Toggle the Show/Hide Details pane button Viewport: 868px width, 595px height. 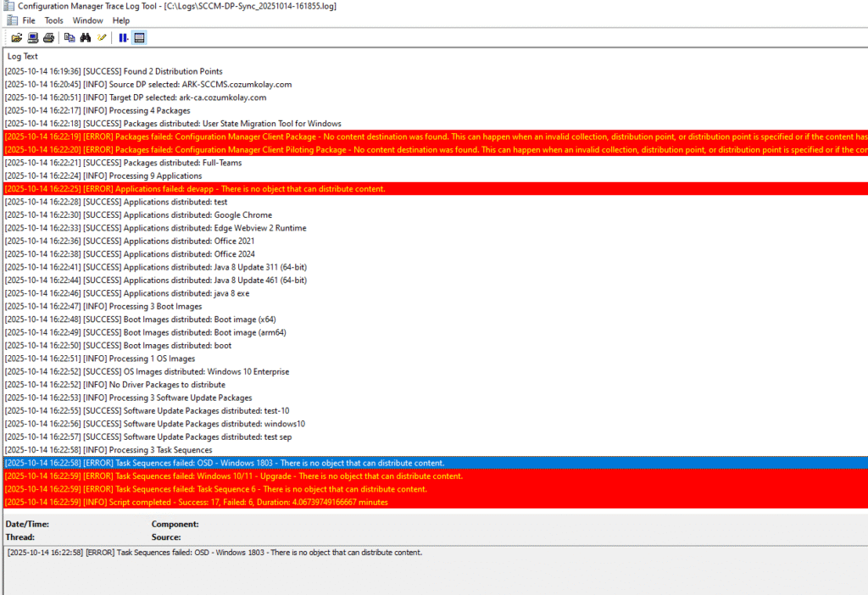(140, 37)
